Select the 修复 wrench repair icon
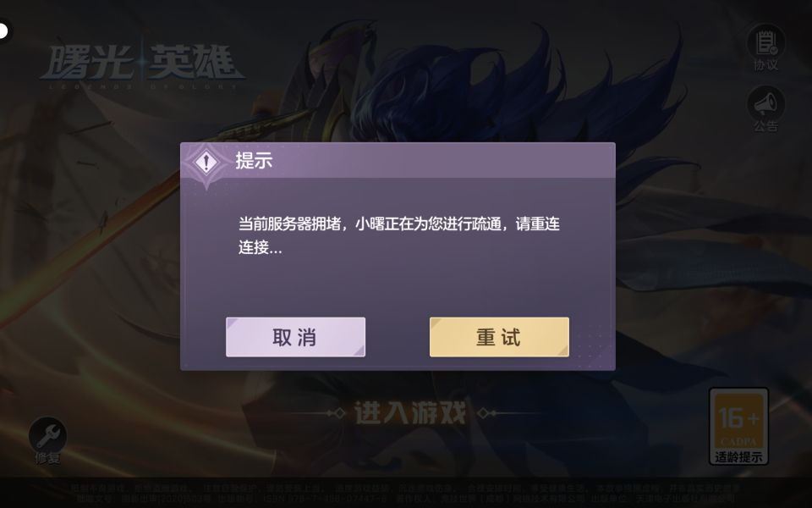Screen dimensions: 812x508 click(47, 434)
